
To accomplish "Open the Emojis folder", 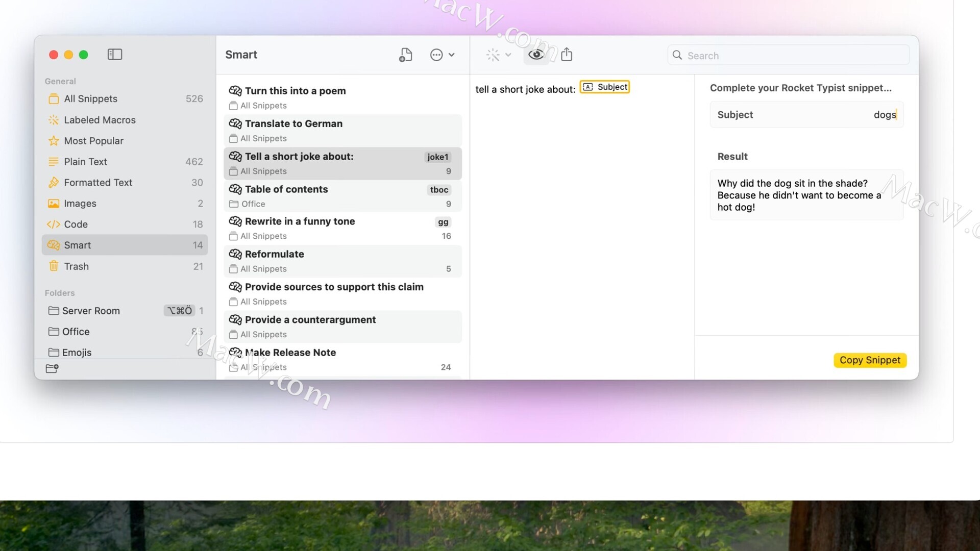I will pos(125,353).
